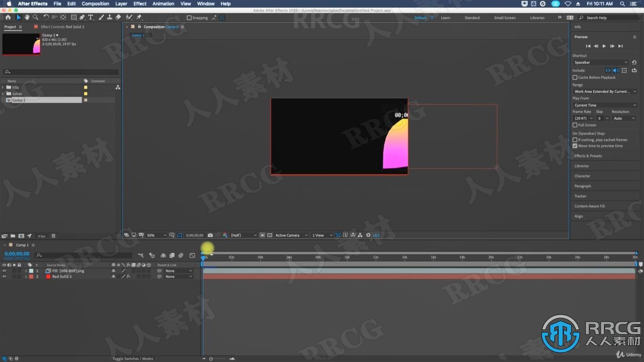644x362 pixels.
Task: Select the Rectangle shape tool
Action: click(x=73, y=17)
